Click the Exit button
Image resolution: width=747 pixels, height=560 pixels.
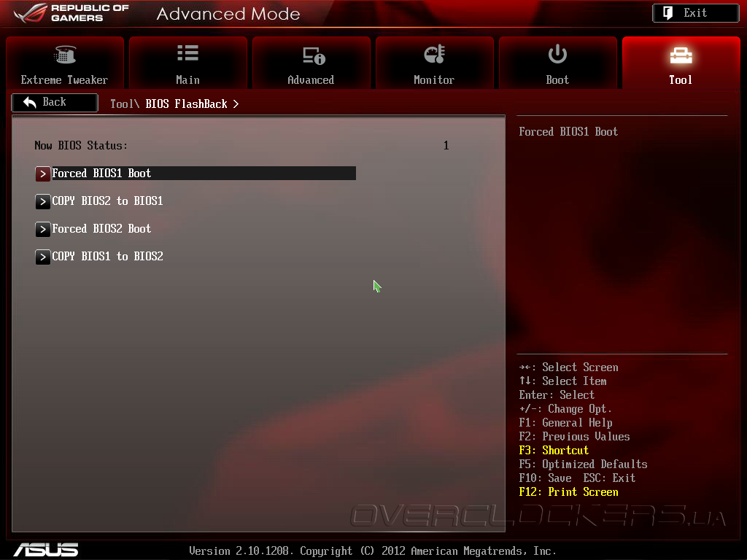click(x=695, y=13)
